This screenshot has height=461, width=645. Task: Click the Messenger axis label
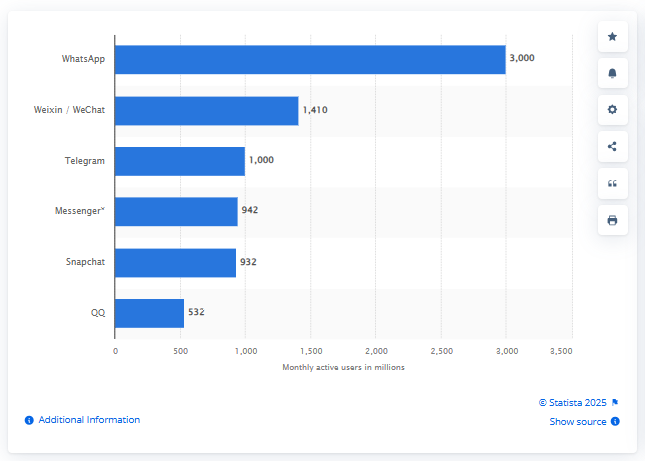(x=80, y=211)
